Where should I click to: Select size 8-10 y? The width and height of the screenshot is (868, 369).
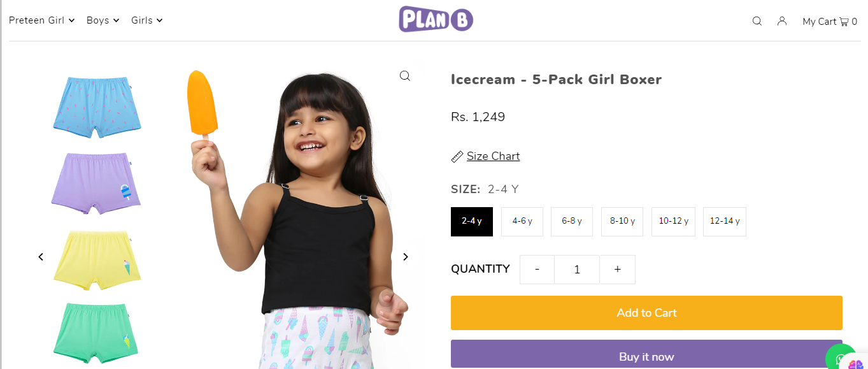622,221
